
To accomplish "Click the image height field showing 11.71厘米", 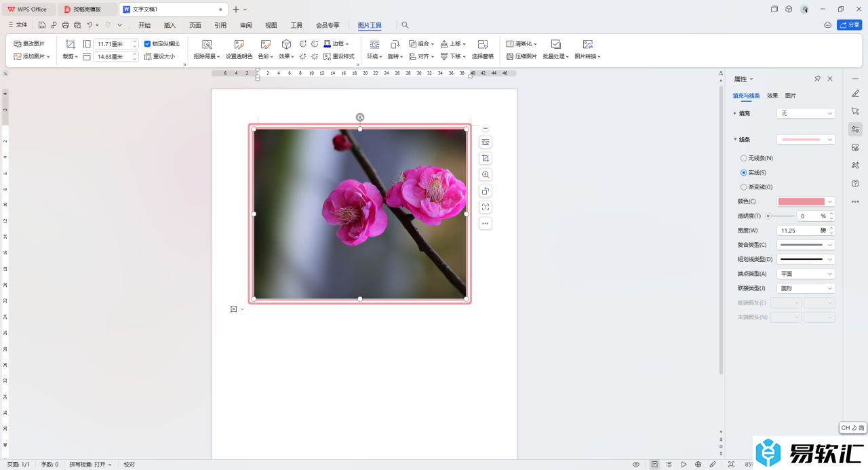I will [115, 43].
